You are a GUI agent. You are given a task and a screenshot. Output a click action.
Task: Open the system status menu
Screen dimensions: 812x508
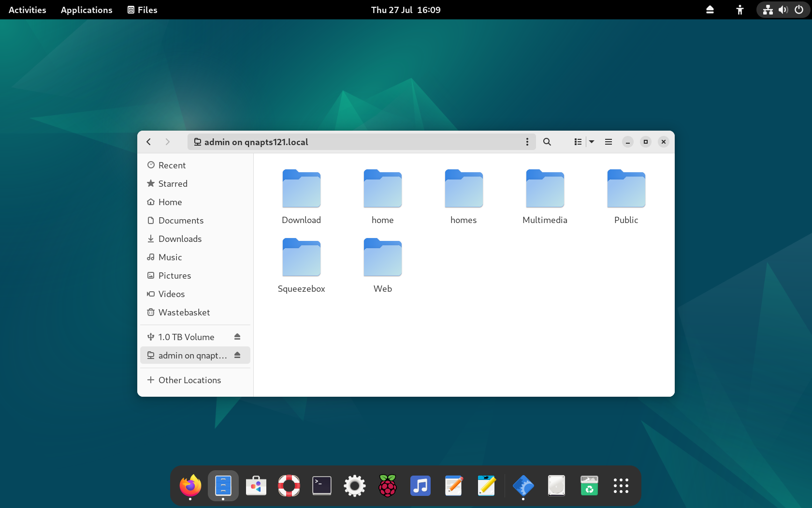pos(783,10)
